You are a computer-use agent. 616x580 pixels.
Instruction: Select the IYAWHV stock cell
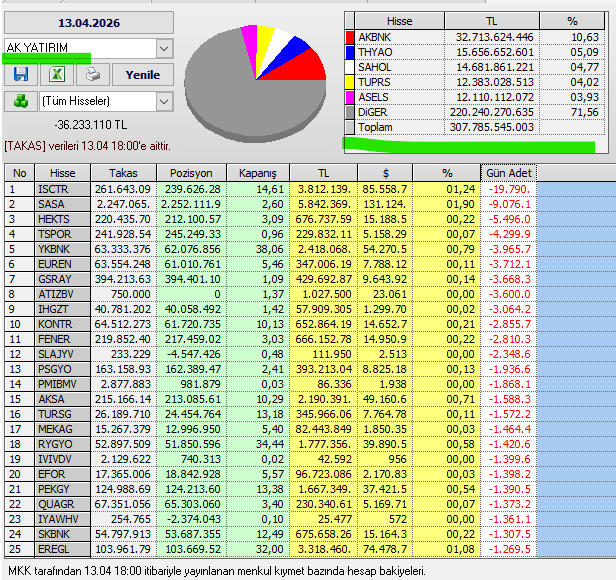click(62, 519)
